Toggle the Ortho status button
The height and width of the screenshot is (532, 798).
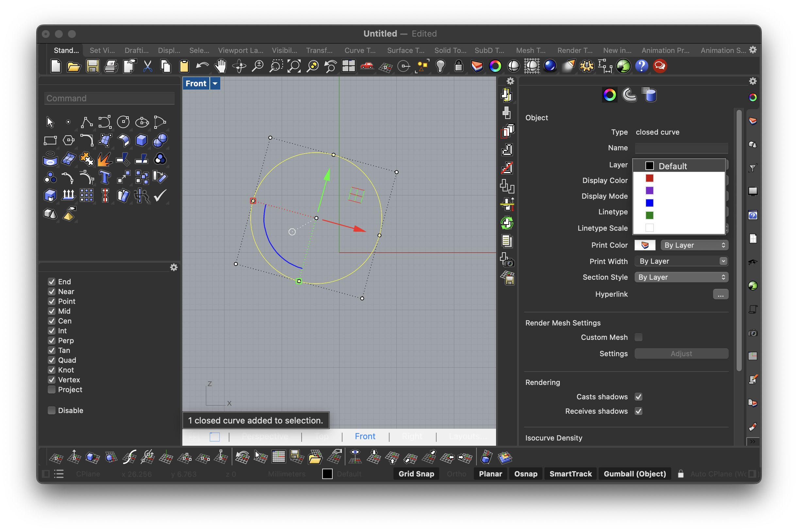click(x=456, y=474)
